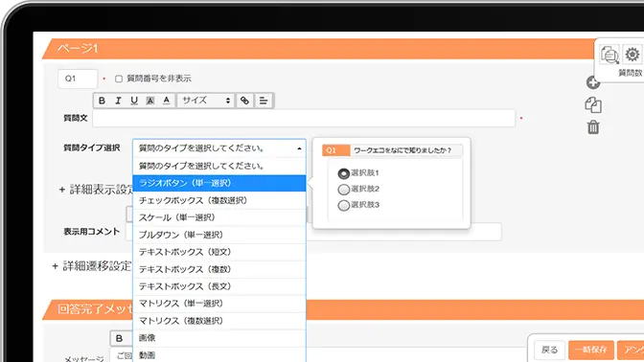Choose テキストボックス（短文） option
This screenshot has width=644, height=362.
(219, 252)
